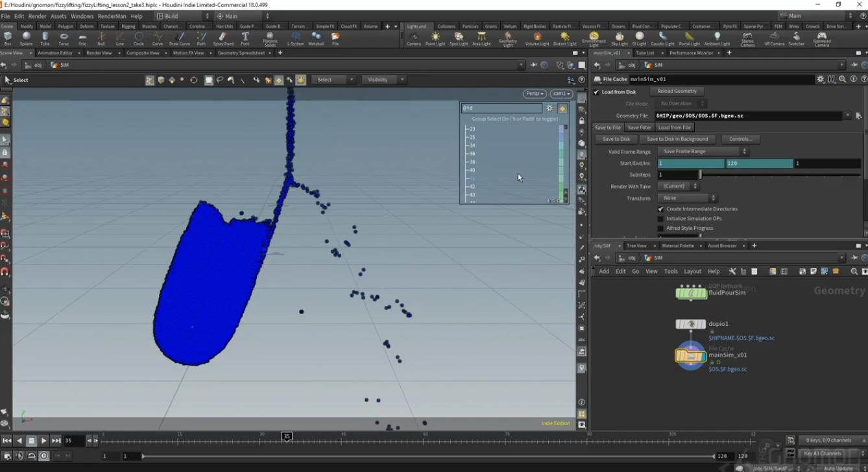This screenshot has width=868, height=472.
Task: Switch to Performance Monitor tab
Action: 692,53
